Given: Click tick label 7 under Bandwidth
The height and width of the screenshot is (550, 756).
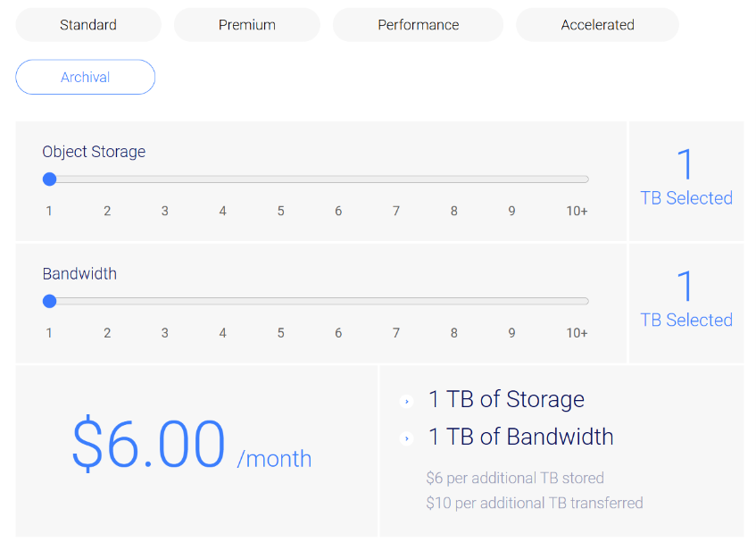Looking at the screenshot, I should coord(396,333).
